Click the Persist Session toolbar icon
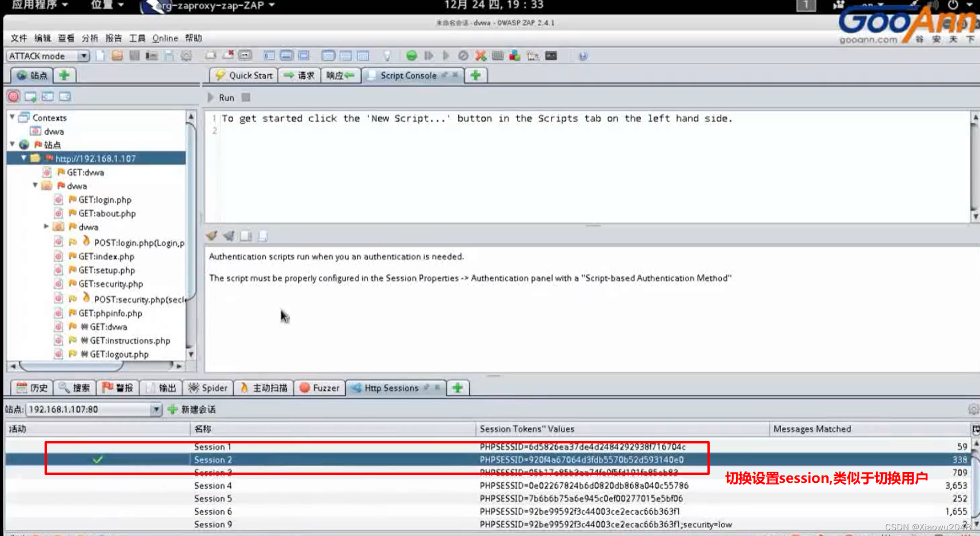Image resolution: width=980 pixels, height=536 pixels. [134, 55]
